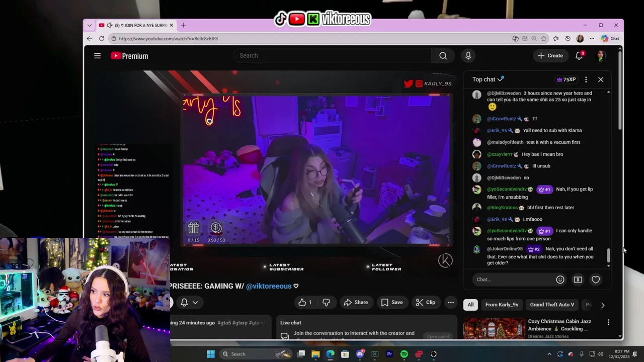Open Copilot Chat sidebar button
This screenshot has height=362, width=644.
(x=610, y=38)
